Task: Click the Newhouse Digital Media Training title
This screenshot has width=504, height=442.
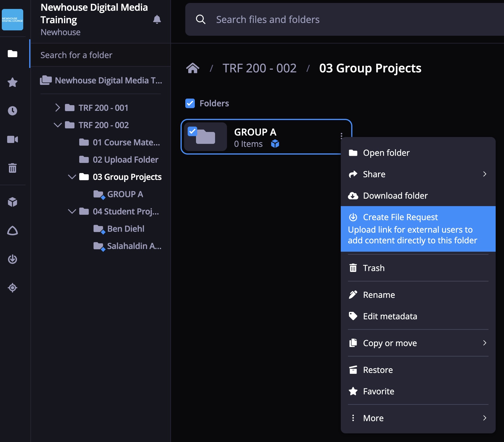Action: 94,13
